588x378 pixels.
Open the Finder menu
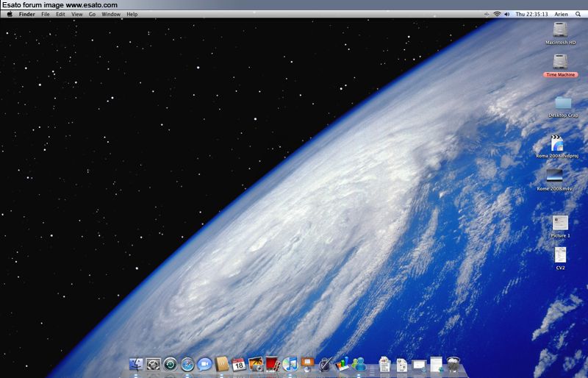27,14
